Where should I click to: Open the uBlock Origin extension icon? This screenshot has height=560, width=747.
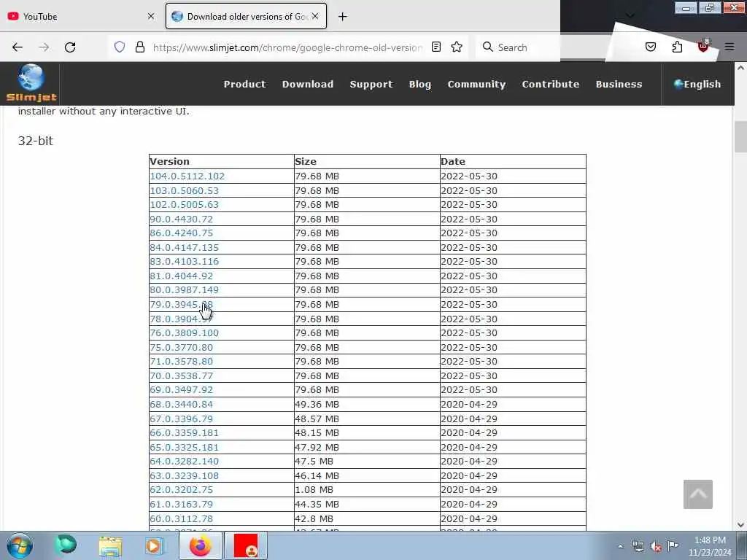point(703,46)
